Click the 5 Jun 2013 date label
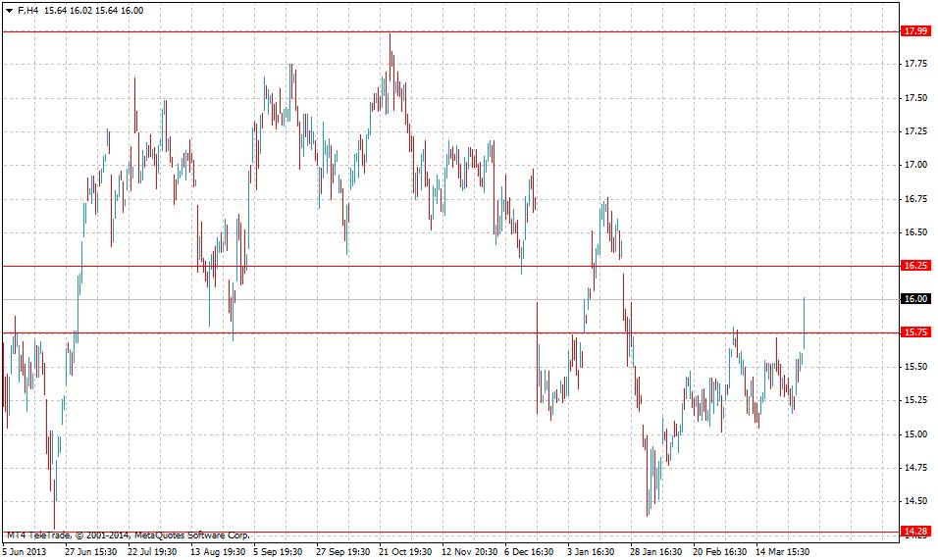This screenshot has height=560, width=938. [x=25, y=551]
